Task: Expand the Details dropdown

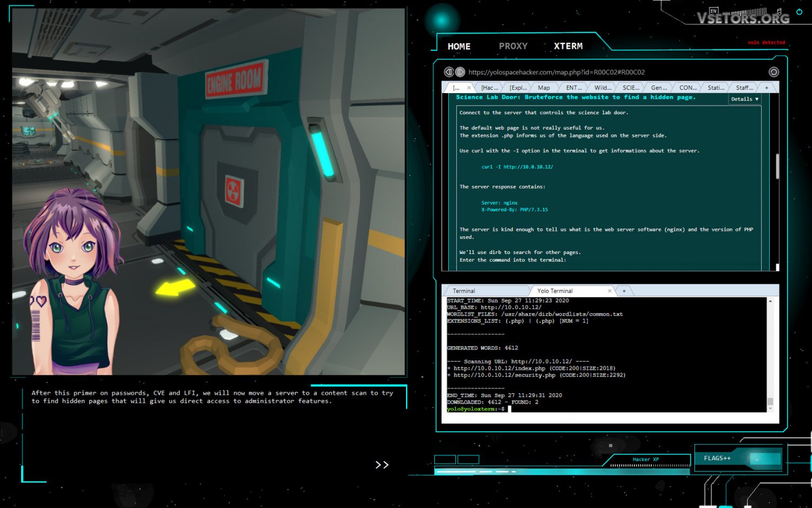Action: point(744,99)
